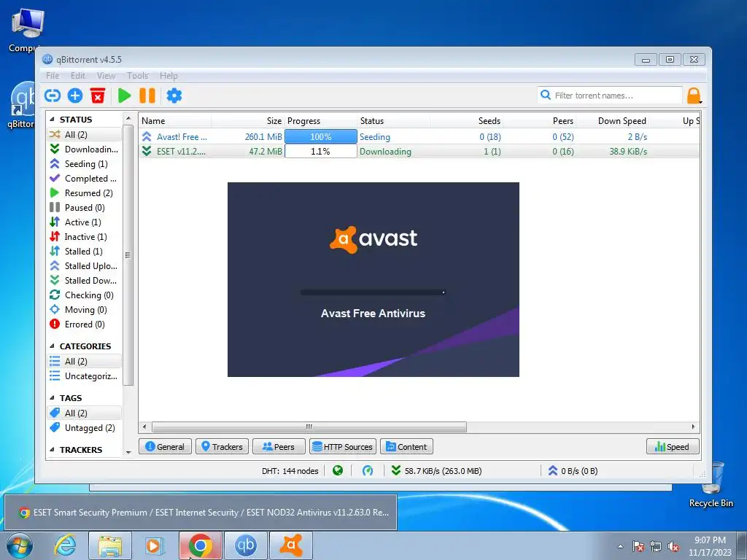The image size is (747, 560).
Task: Switch to the General tab
Action: [x=165, y=447]
